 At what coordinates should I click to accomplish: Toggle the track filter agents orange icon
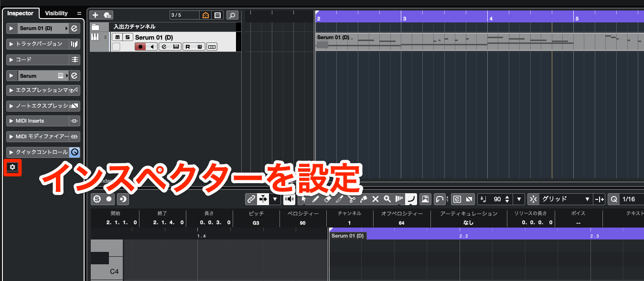point(205,15)
